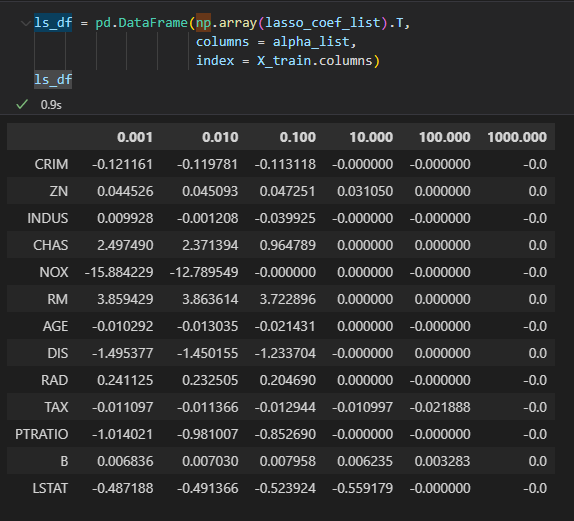Click the cell value -0.010997

[362, 407]
